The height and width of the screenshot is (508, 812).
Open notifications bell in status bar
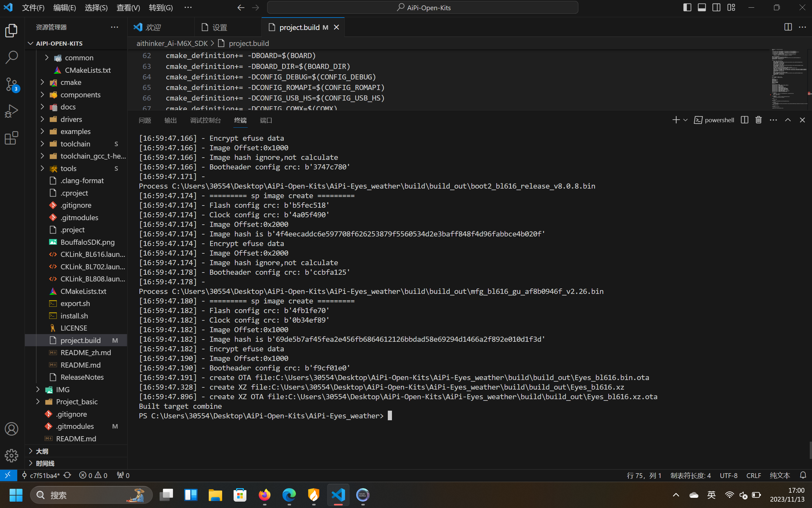tap(803, 475)
